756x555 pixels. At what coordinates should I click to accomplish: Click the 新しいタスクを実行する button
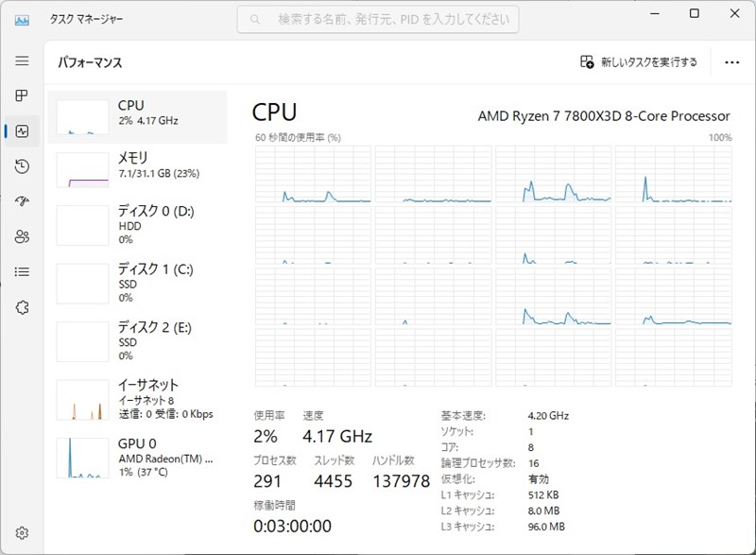[x=639, y=62]
